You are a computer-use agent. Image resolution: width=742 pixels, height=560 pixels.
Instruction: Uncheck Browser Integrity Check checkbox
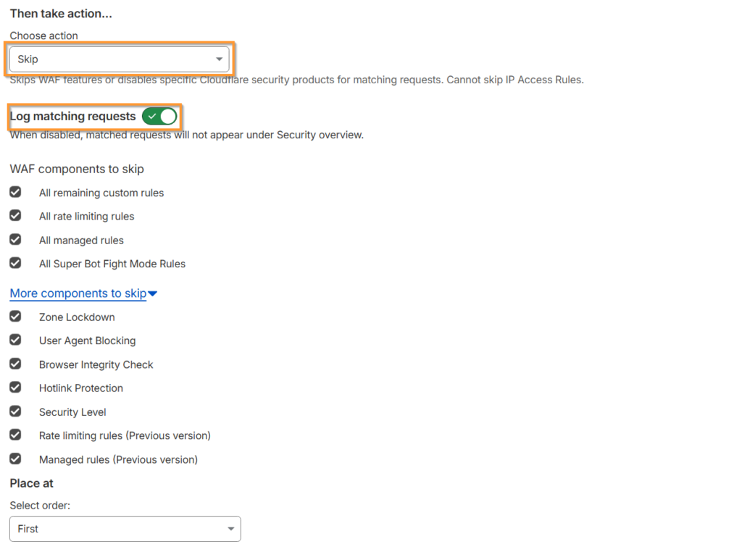[15, 364]
